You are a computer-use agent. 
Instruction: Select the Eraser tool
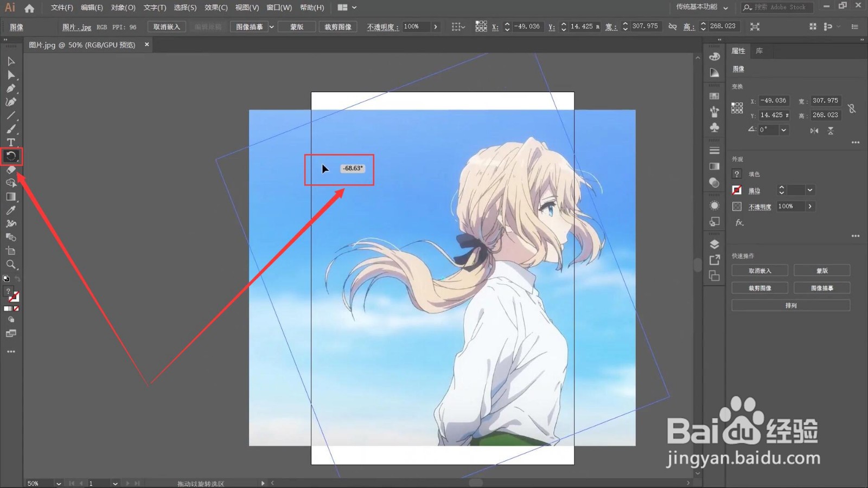point(11,170)
